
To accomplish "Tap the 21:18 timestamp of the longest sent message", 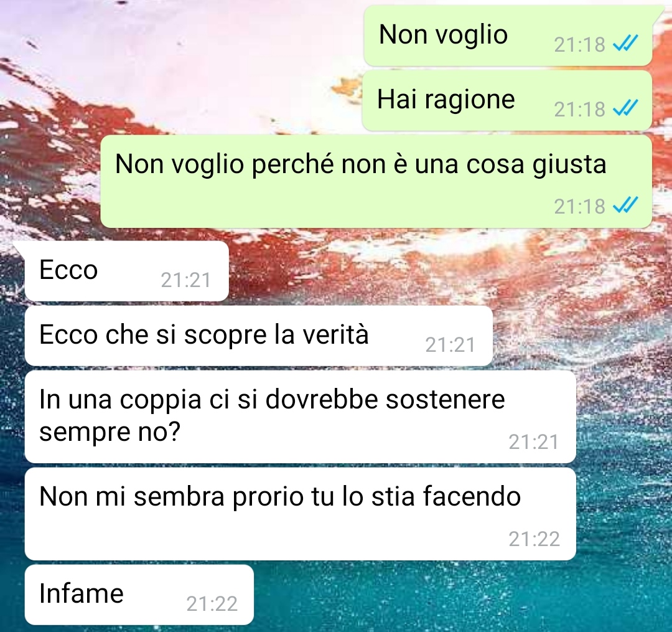I will click(x=579, y=206).
